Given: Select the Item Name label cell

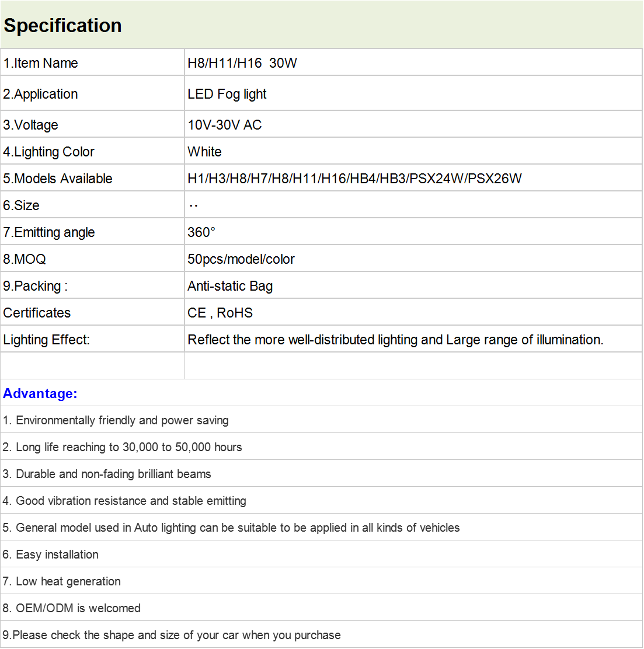Looking at the screenshot, I should [x=92, y=62].
